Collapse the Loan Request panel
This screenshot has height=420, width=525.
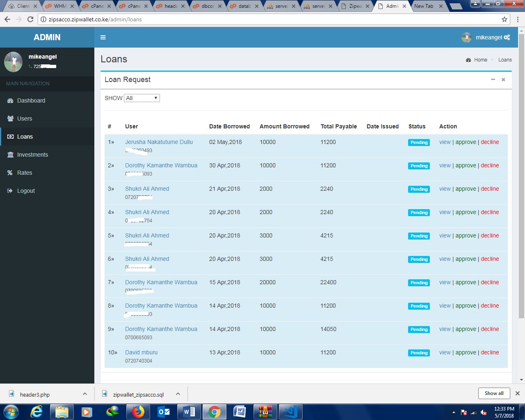pyautogui.click(x=493, y=80)
